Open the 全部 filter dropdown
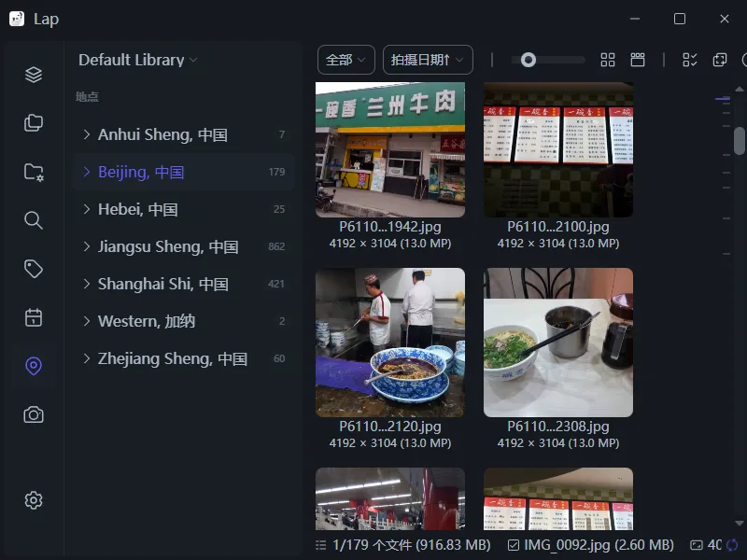 pos(345,60)
